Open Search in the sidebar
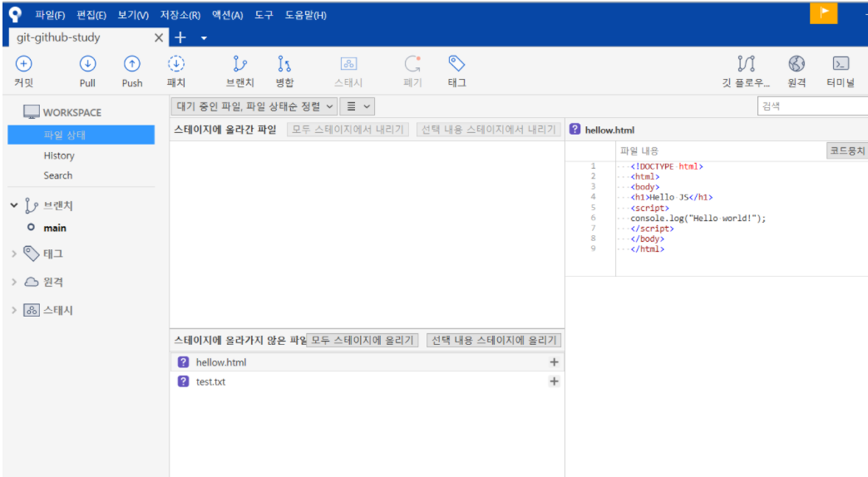The image size is (868, 477). click(57, 175)
